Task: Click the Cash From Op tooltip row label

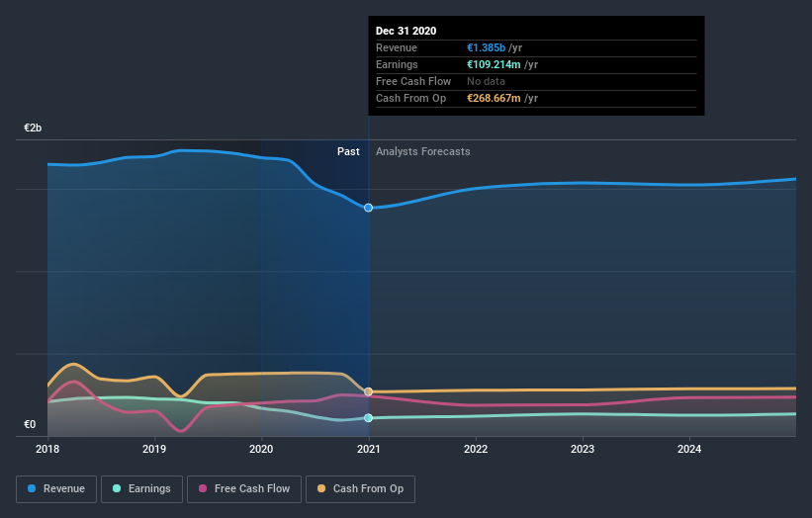Action: 410,98
